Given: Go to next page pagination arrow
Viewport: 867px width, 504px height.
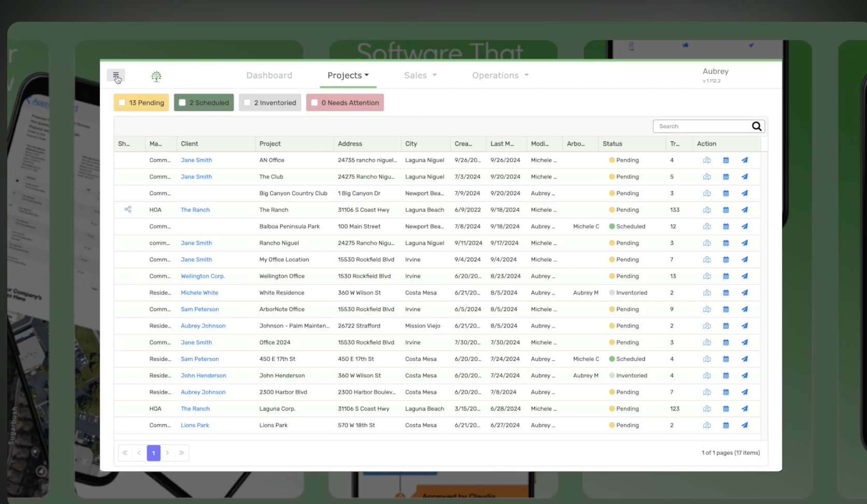Looking at the screenshot, I should pos(167,453).
